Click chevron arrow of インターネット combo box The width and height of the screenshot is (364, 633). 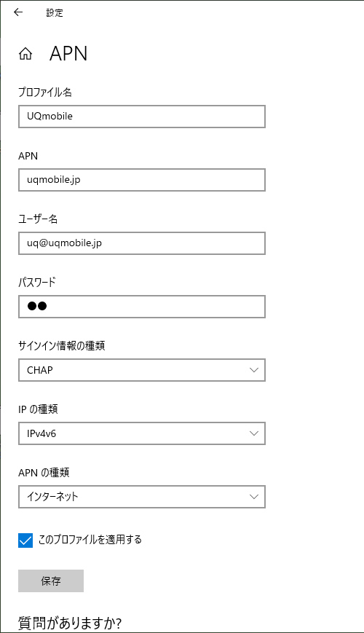[x=254, y=497]
